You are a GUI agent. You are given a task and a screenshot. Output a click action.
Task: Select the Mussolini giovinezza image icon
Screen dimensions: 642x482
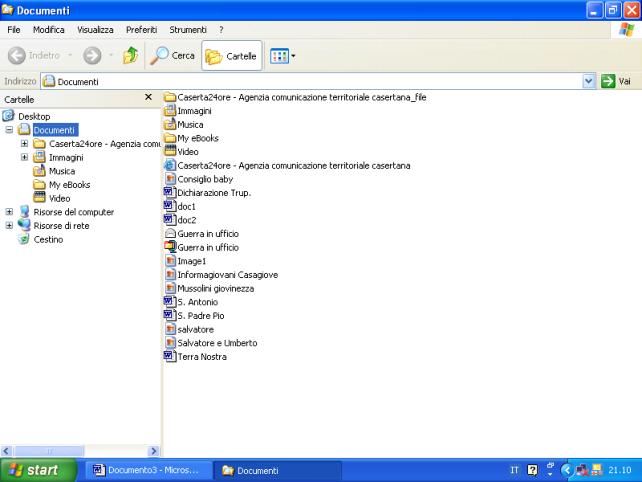coord(170,288)
